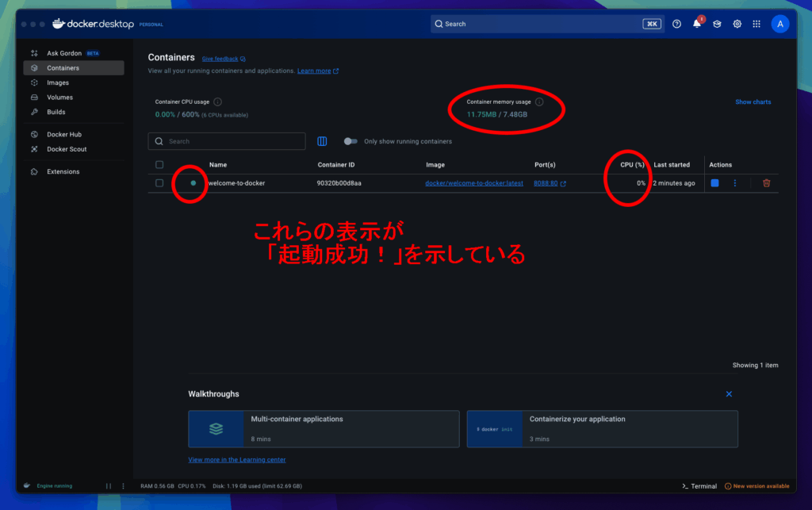Select the welcome-to-docker row checkbox

(x=159, y=182)
